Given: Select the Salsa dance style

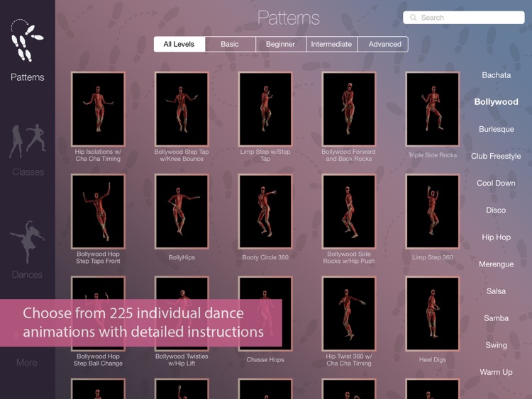Looking at the screenshot, I should coord(496,291).
